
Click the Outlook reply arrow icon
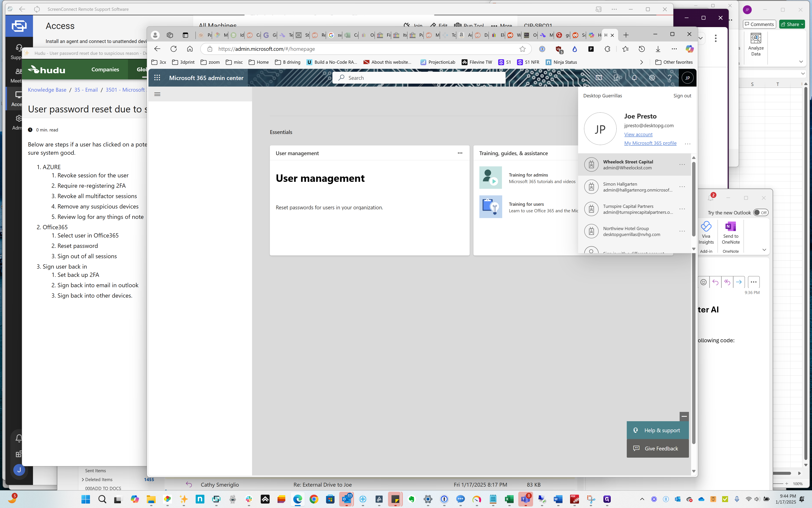[x=715, y=282]
